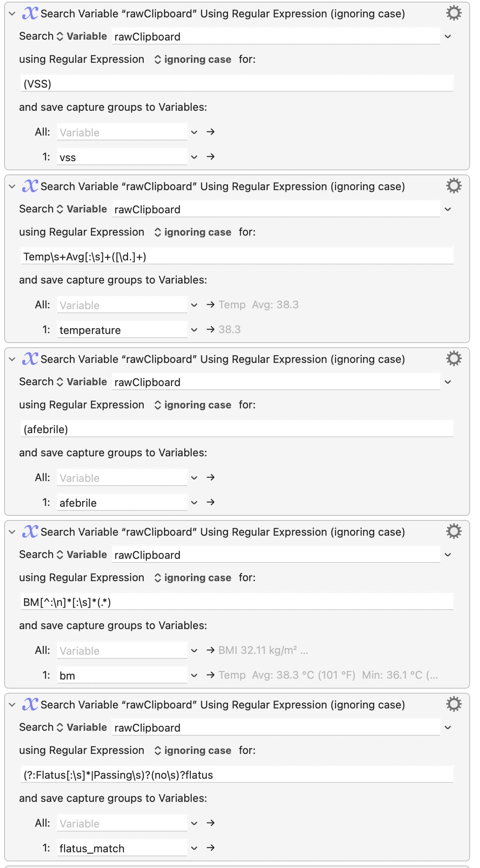Open gear menu for the flatus regex action
Image resolution: width=480 pixels, height=868 pixels.
[454, 704]
